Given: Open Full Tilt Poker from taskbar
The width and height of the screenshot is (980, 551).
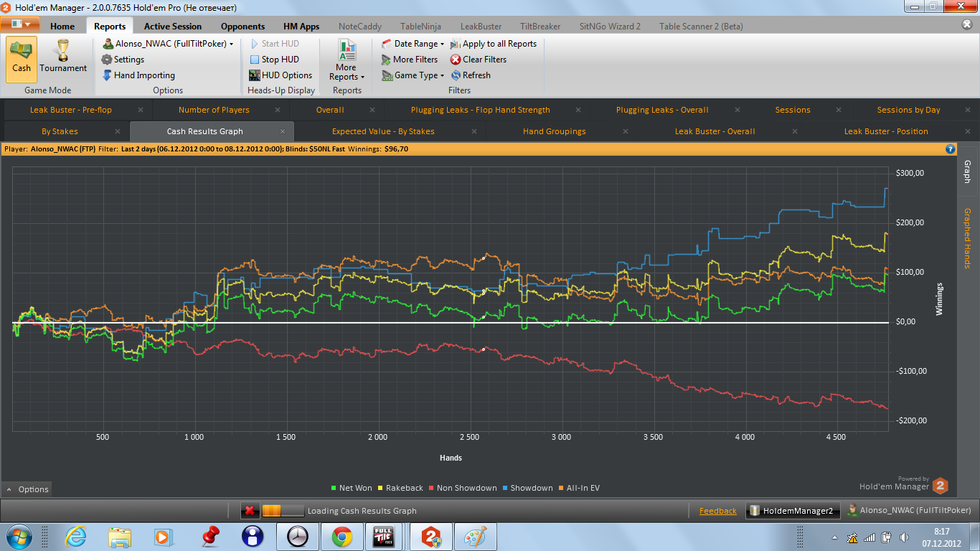Looking at the screenshot, I should (385, 537).
